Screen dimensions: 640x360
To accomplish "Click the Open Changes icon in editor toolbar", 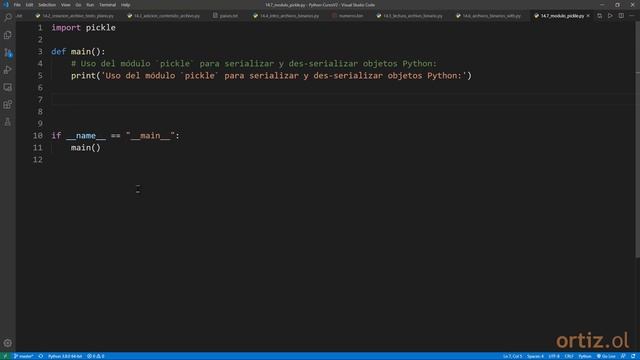I will click(x=600, y=16).
